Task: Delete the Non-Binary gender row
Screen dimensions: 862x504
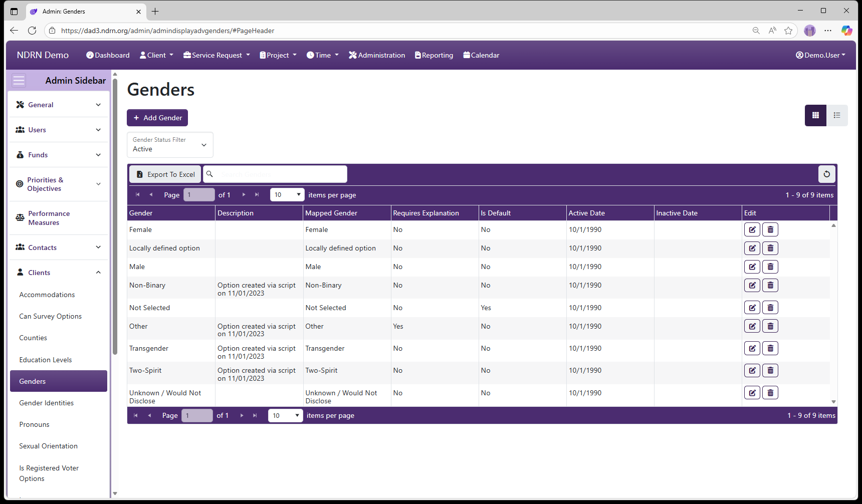Action: 770,285
